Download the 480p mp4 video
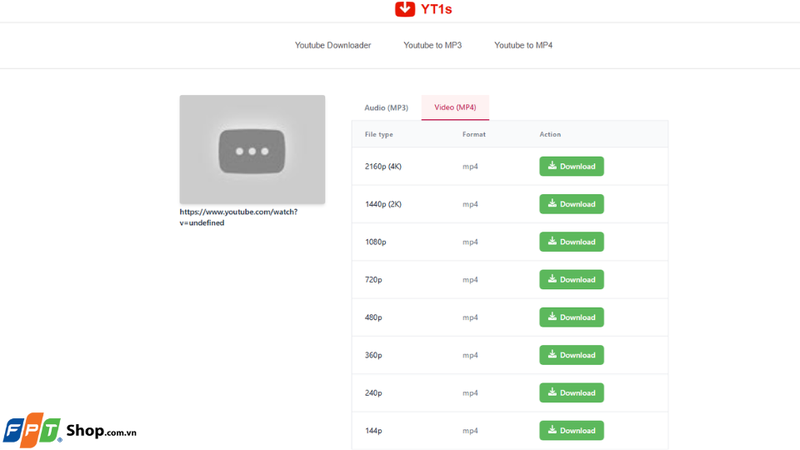This screenshot has height=450, width=800. (571, 317)
